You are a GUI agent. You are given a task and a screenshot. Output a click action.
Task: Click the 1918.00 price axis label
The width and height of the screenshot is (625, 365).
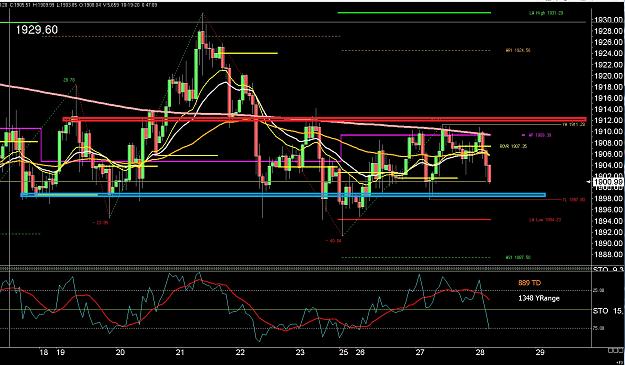click(x=608, y=87)
